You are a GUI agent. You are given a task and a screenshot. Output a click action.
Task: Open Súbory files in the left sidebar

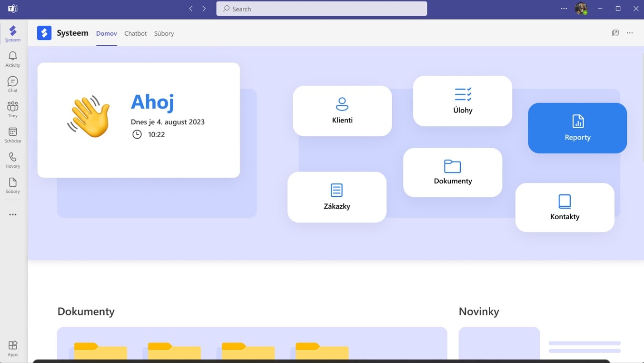(13, 185)
